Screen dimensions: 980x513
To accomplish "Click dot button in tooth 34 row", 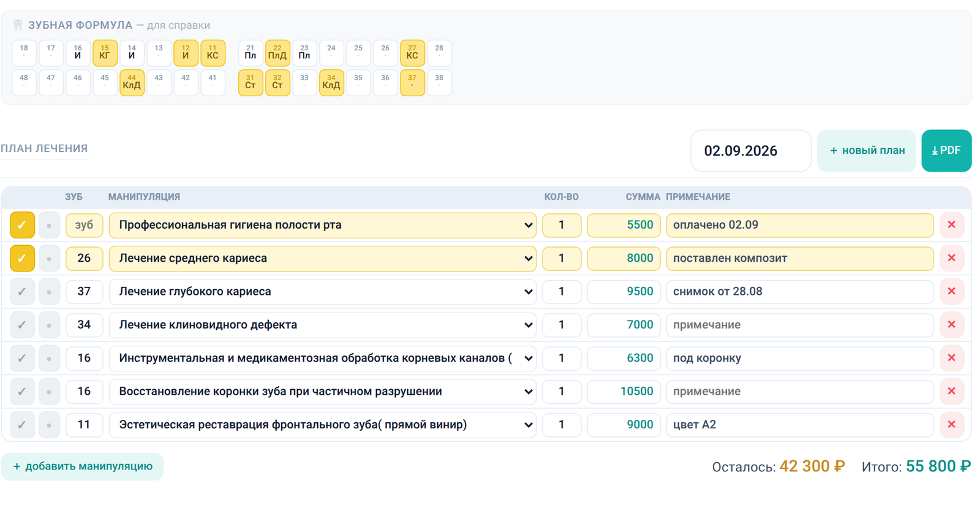I will pos(49,325).
